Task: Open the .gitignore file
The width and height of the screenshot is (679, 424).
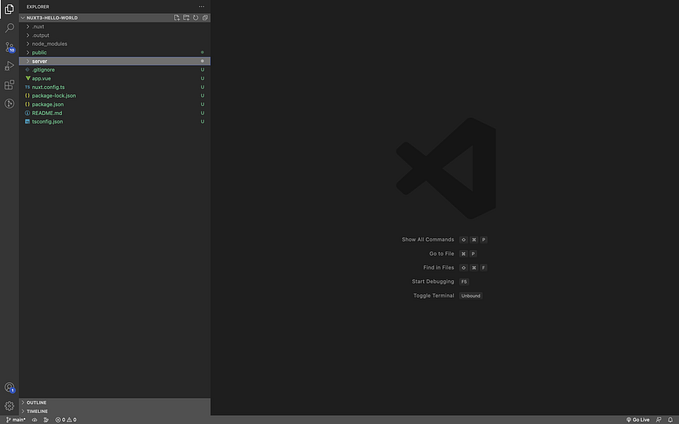Action: click(x=115, y=70)
